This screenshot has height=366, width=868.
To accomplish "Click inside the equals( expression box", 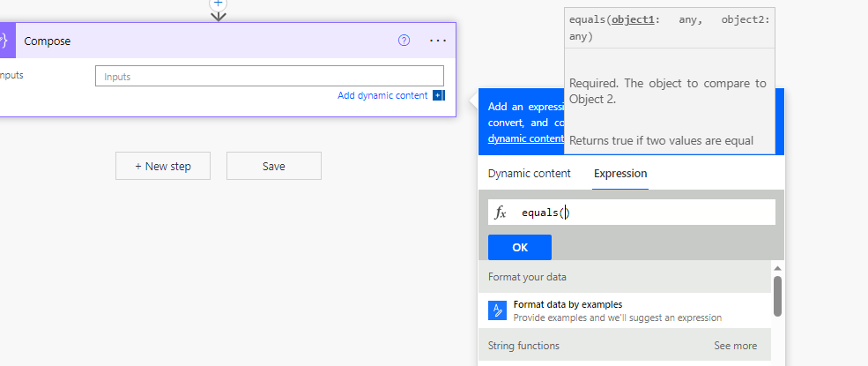I will 632,213.
